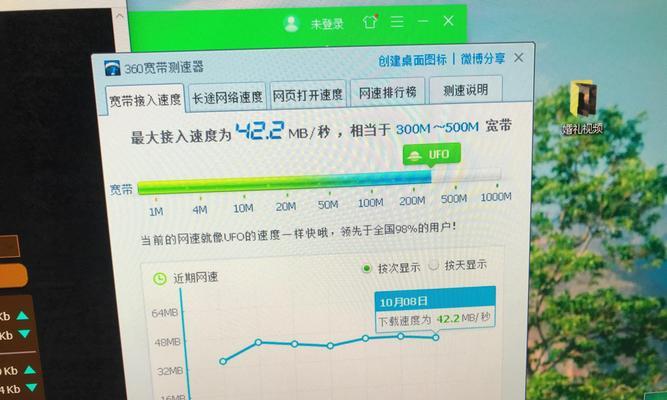
Task: Open the skin shirt icon in green window
Action: point(370,21)
